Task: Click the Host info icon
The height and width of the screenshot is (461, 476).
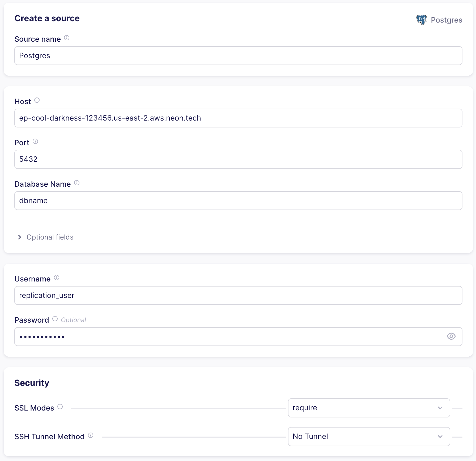Action: (x=37, y=100)
